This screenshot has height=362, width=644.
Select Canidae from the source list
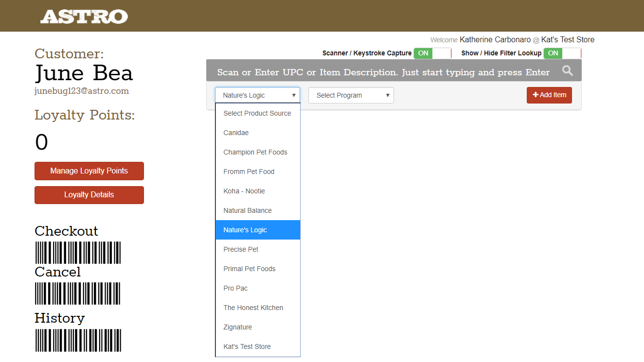click(x=258, y=133)
